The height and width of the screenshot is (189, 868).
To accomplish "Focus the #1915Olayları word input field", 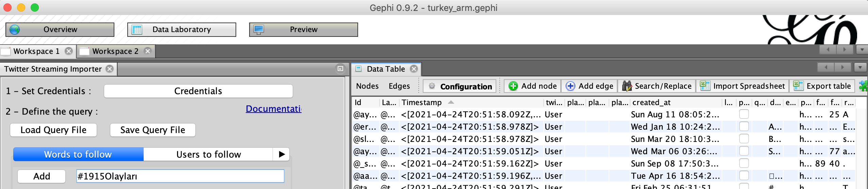I will pyautogui.click(x=180, y=176).
